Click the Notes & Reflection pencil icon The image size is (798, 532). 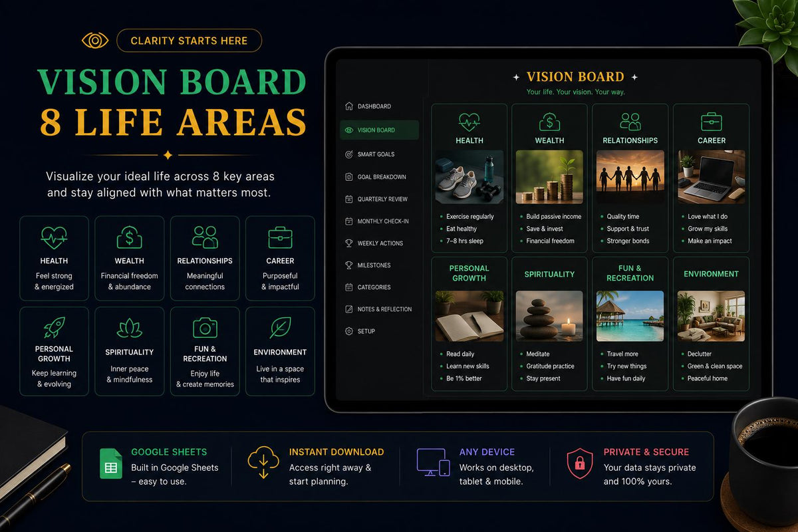pos(349,309)
